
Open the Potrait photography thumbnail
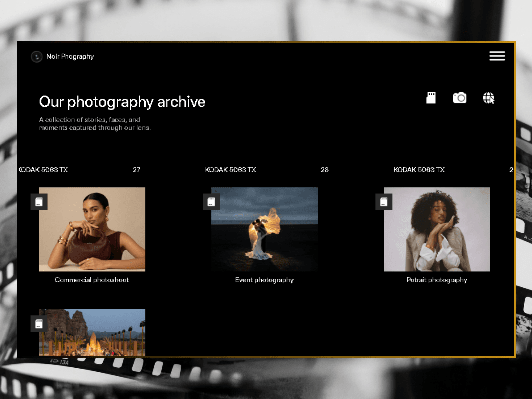pyautogui.click(x=437, y=229)
